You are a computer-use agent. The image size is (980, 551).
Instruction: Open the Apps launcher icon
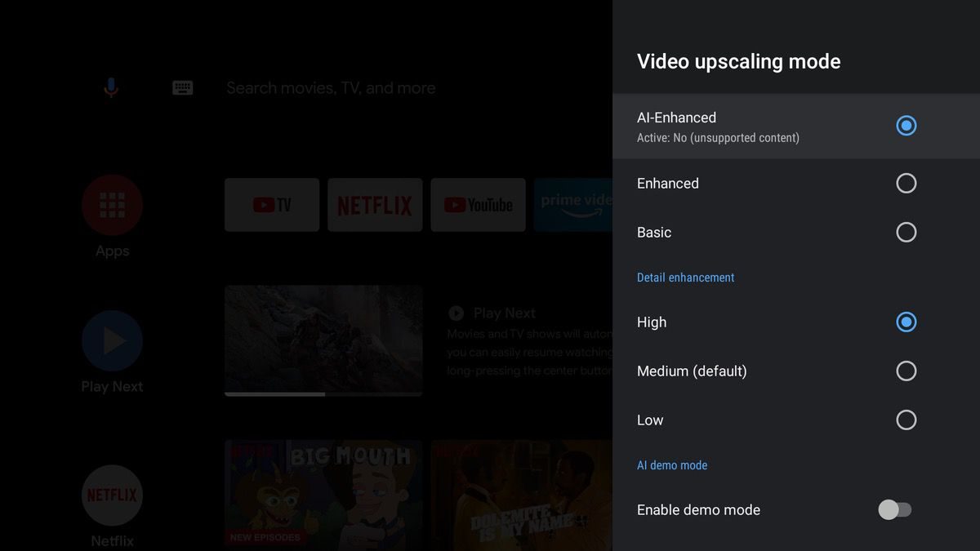coord(112,204)
